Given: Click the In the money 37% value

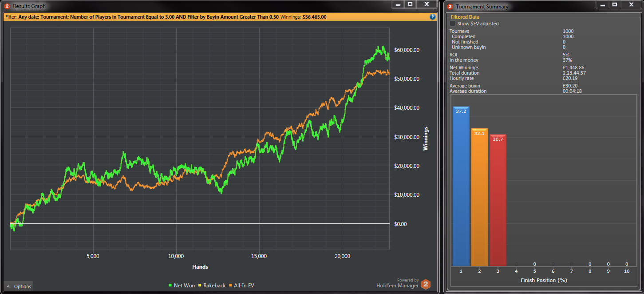Looking at the screenshot, I should (x=567, y=60).
